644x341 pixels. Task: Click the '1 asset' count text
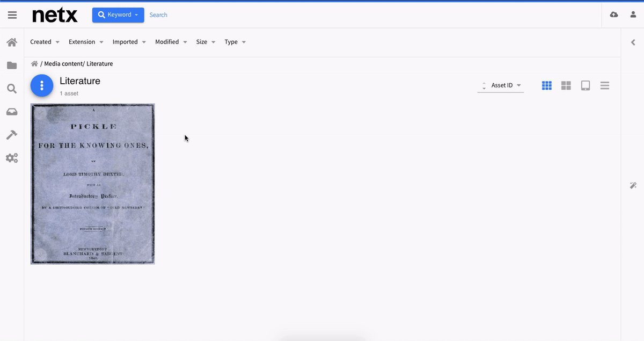click(69, 93)
